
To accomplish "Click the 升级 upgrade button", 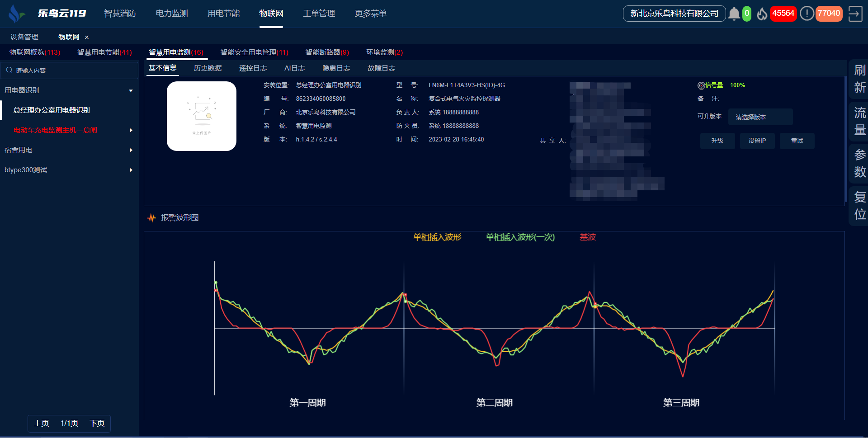I will click(x=717, y=141).
